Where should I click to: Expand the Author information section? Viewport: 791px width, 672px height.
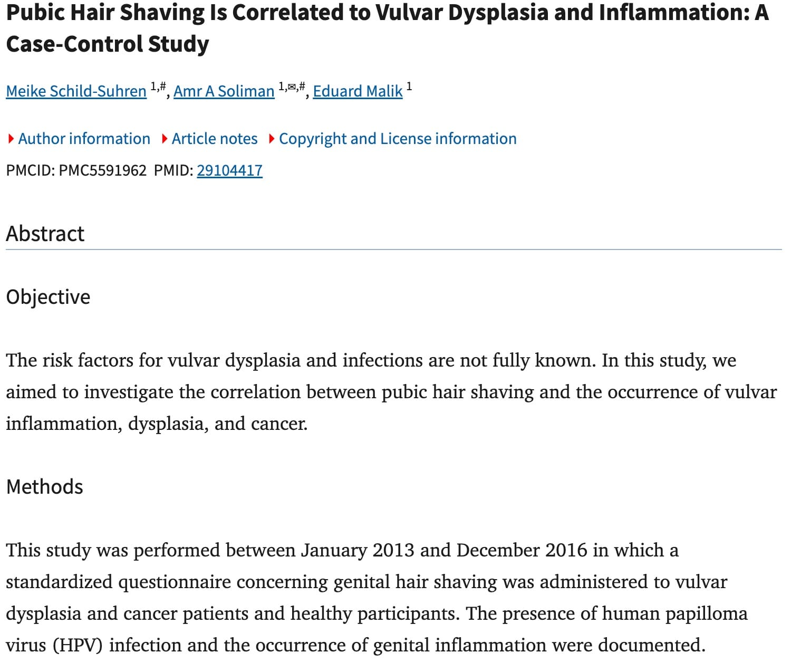tap(84, 139)
